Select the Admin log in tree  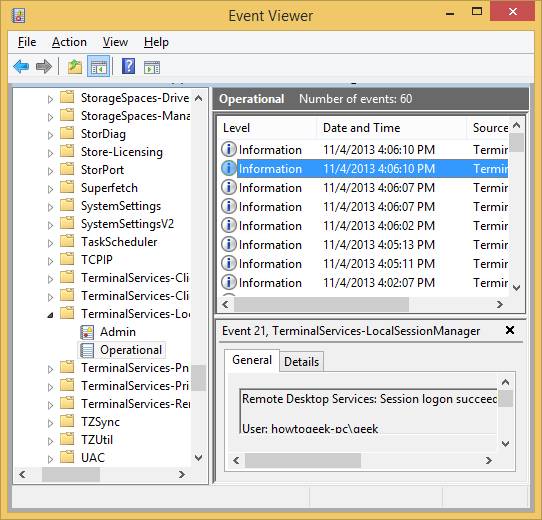[x=118, y=332]
